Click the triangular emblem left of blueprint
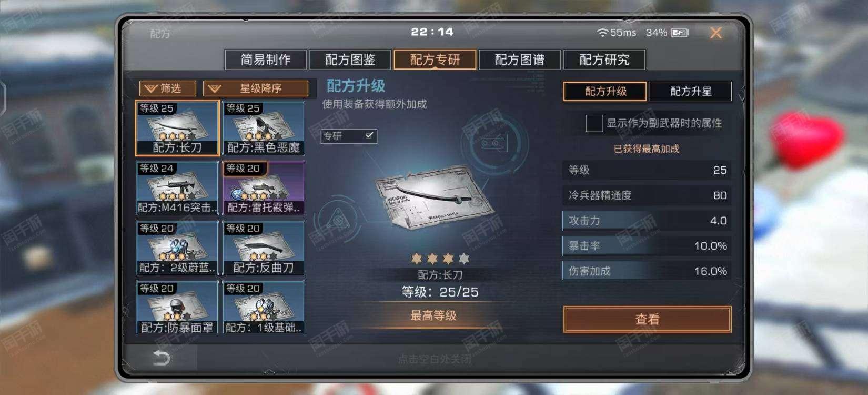Viewport: 868px width, 395px height. 338,220
